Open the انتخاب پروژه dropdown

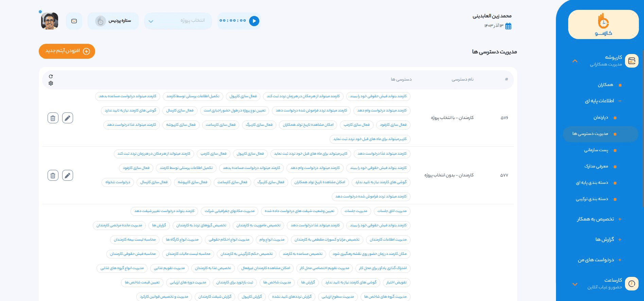click(x=178, y=21)
